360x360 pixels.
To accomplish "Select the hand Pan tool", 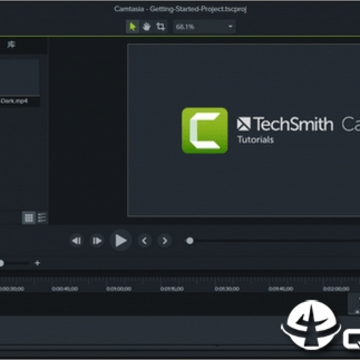I will point(146,27).
